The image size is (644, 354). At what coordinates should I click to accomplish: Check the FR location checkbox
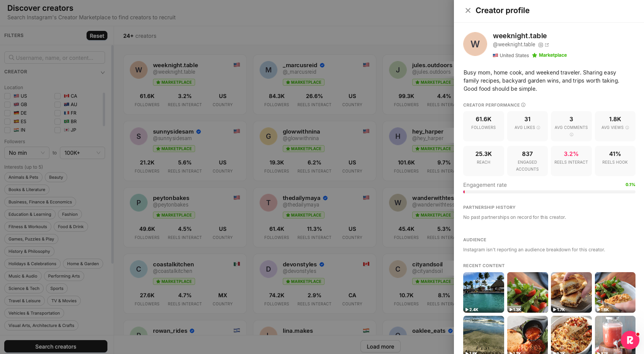(x=58, y=113)
